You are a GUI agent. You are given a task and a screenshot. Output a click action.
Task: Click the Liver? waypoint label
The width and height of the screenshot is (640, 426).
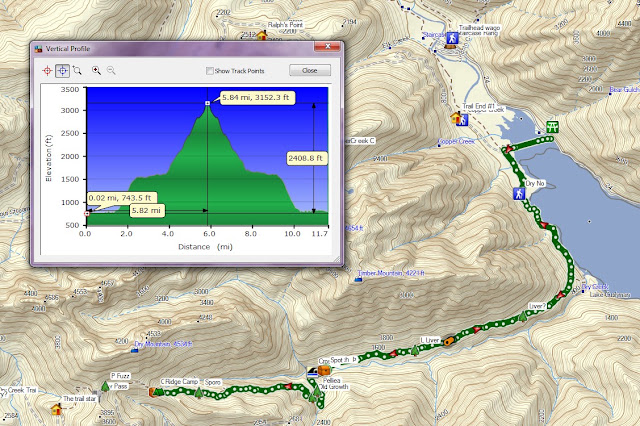point(537,306)
